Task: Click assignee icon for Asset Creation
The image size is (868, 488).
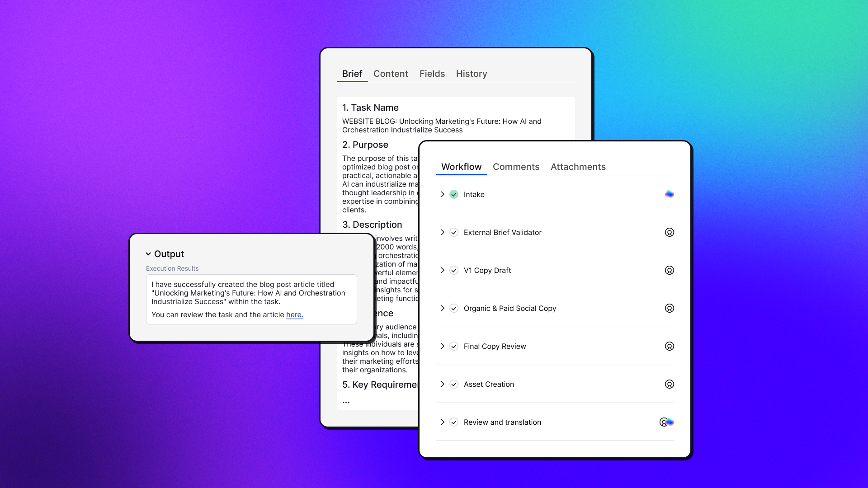Action: click(x=670, y=384)
